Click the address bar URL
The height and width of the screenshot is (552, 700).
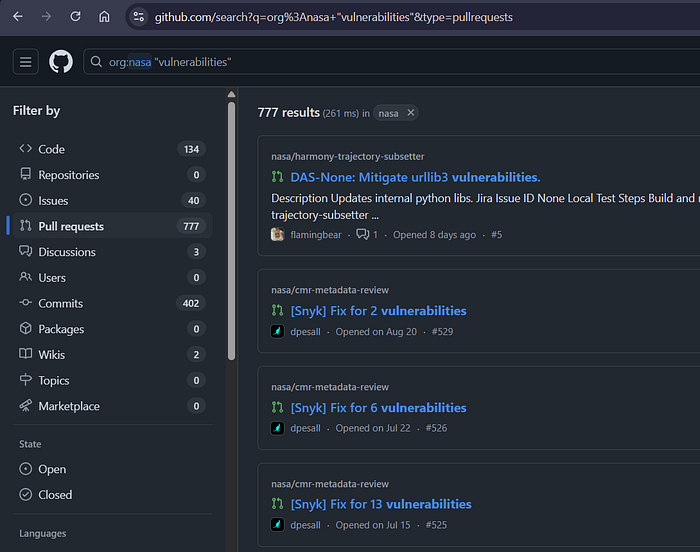click(x=333, y=17)
